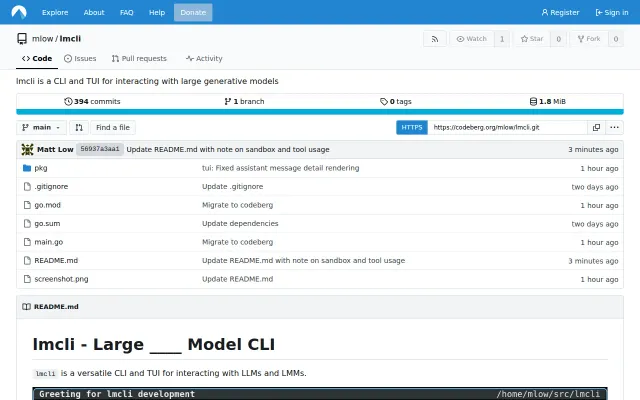Open the .gitignore file

[x=51, y=187]
